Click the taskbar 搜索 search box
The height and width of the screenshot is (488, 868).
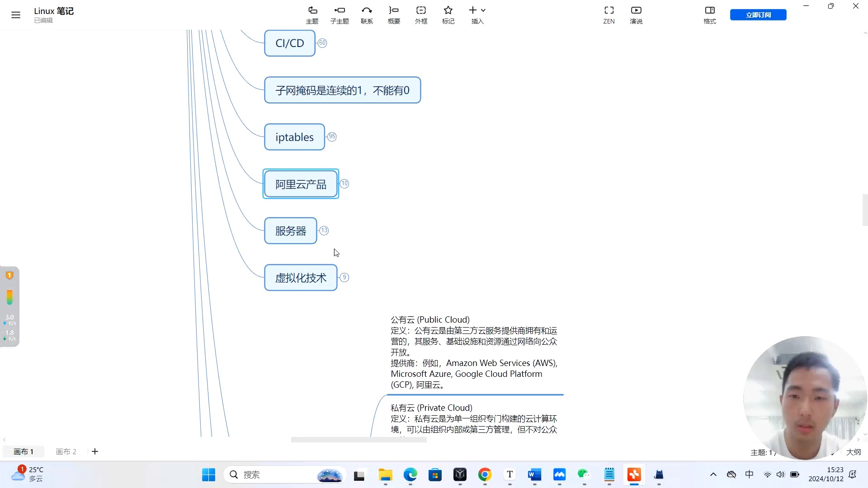tap(285, 474)
